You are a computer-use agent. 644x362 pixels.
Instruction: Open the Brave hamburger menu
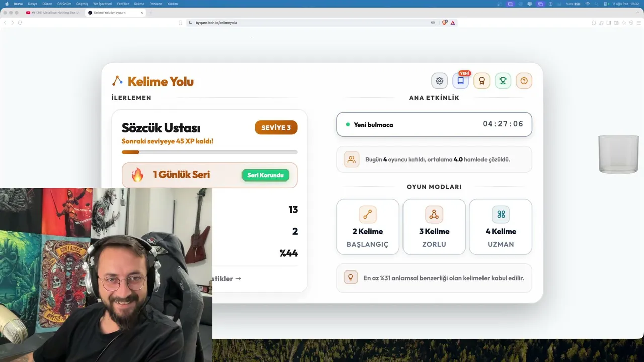639,23
